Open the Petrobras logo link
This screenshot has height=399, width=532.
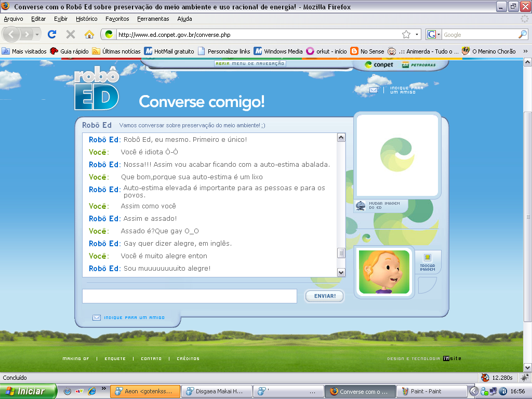(419, 65)
